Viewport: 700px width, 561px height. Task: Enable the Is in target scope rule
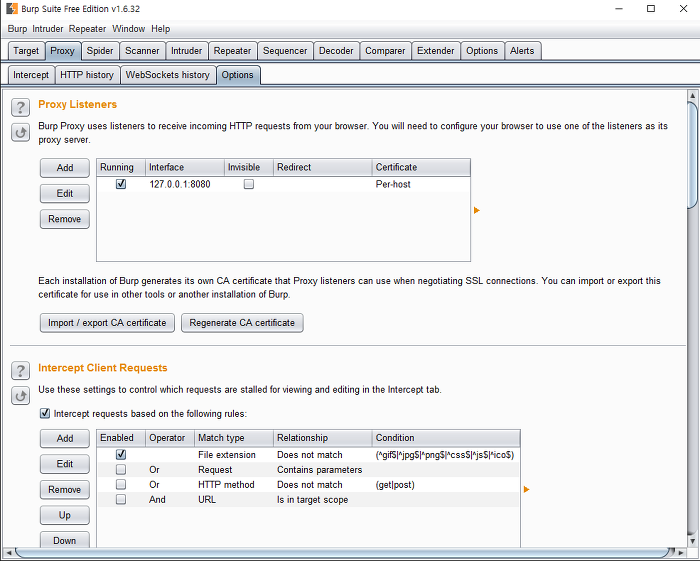click(121, 499)
